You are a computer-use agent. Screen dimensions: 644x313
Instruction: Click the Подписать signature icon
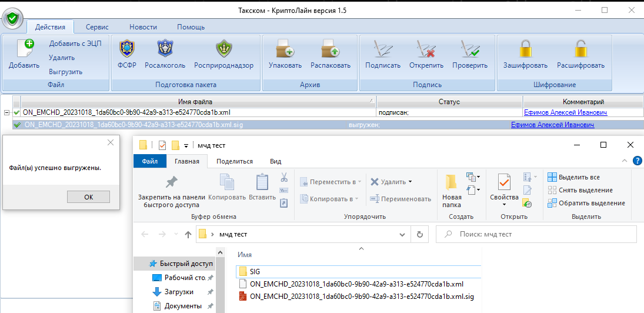383,48
